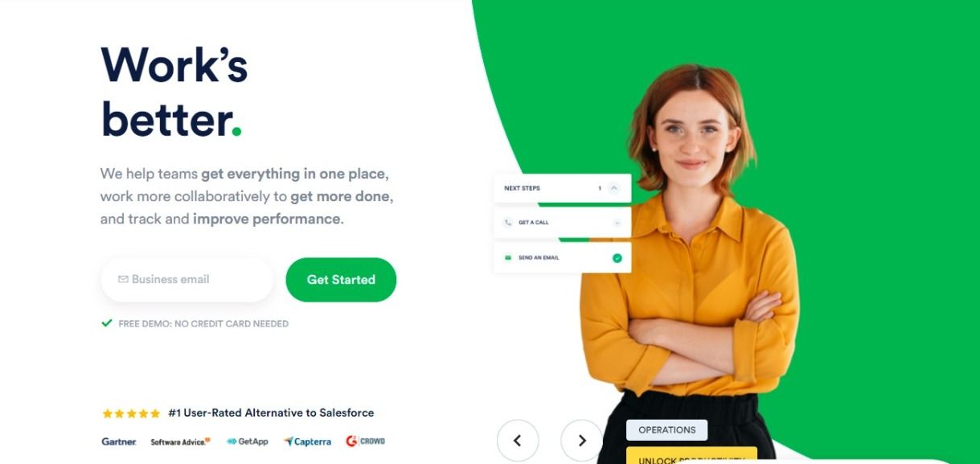This screenshot has height=464, width=980.
Task: Click the envelope icon in the Business email field
Action: [x=123, y=279]
